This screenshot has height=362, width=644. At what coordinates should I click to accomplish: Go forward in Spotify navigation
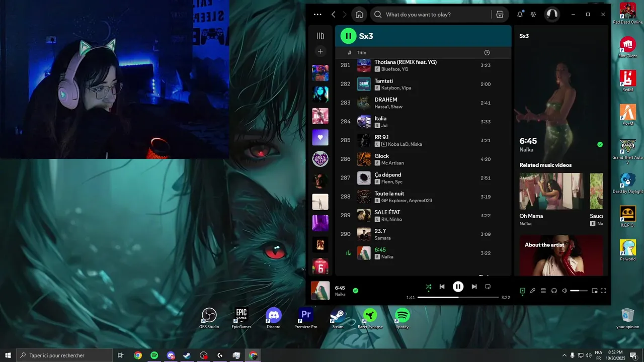click(345, 15)
